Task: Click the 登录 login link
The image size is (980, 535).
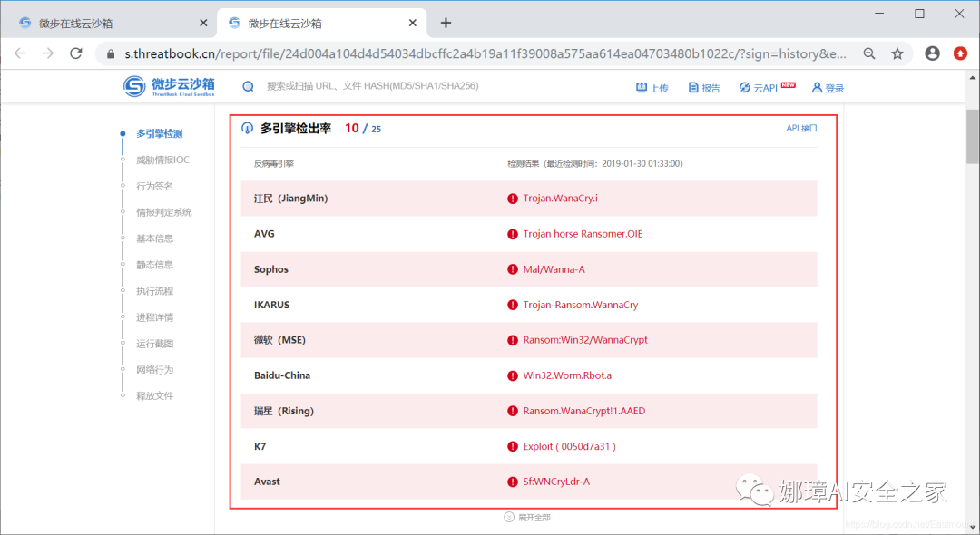Action: 828,88
